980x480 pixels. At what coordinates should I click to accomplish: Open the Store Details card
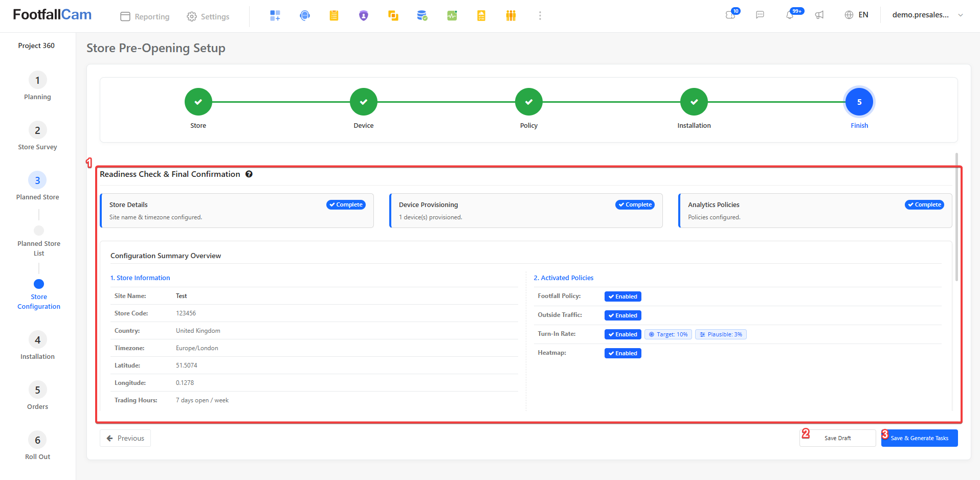[237, 211]
